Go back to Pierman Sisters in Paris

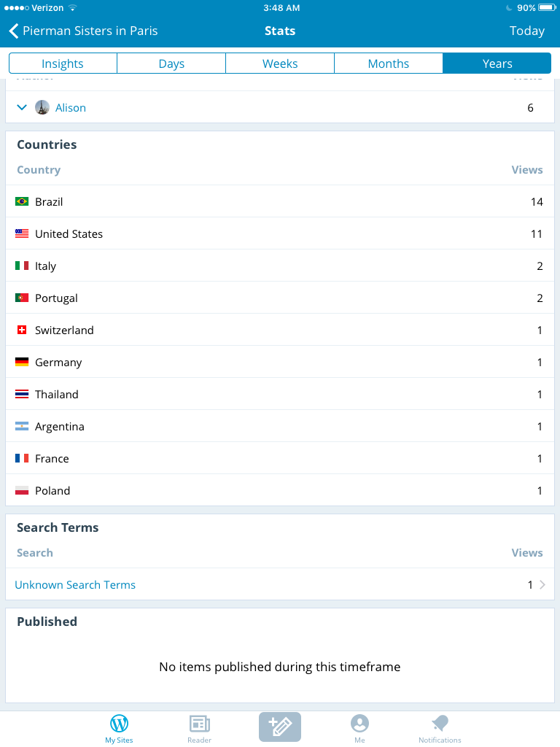click(83, 31)
